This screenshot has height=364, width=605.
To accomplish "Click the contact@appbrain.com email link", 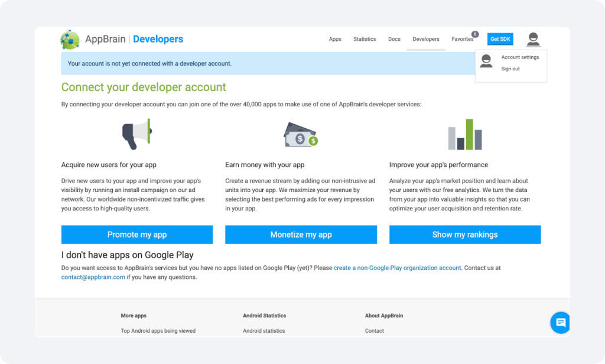I will tap(93, 277).
